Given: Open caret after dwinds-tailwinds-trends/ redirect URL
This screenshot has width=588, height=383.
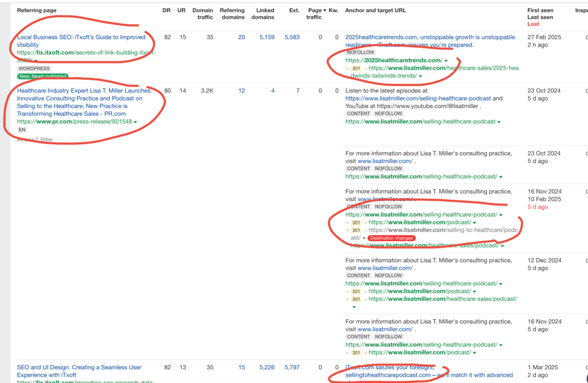Looking at the screenshot, I should click(420, 76).
